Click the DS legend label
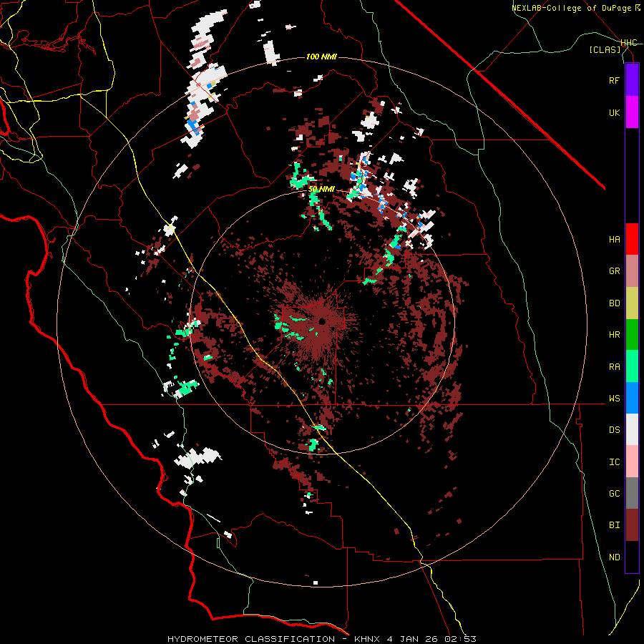The width and height of the screenshot is (644, 644). click(x=614, y=430)
